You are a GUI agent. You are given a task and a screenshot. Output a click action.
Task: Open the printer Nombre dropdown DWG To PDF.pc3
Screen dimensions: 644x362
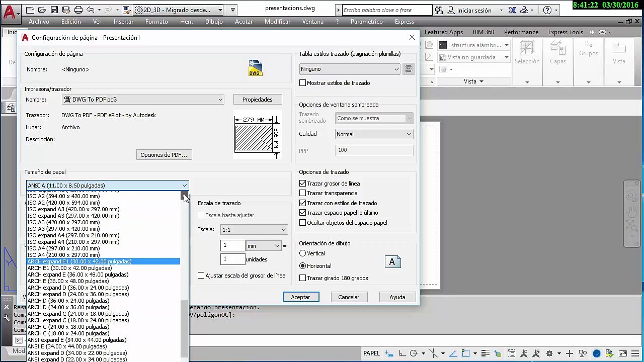(x=143, y=100)
